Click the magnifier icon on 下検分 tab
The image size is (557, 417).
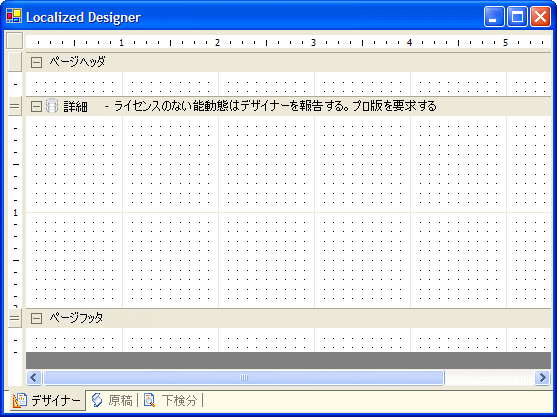150,400
